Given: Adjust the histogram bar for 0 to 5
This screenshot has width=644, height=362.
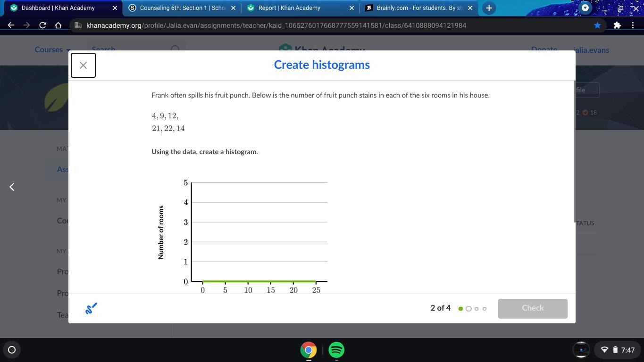Looking at the screenshot, I should pos(214,281).
